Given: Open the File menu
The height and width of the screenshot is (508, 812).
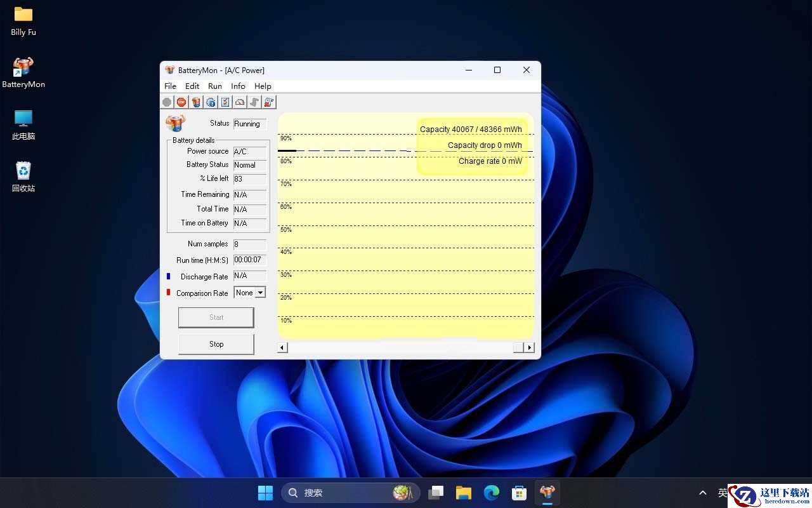Looking at the screenshot, I should 170,86.
